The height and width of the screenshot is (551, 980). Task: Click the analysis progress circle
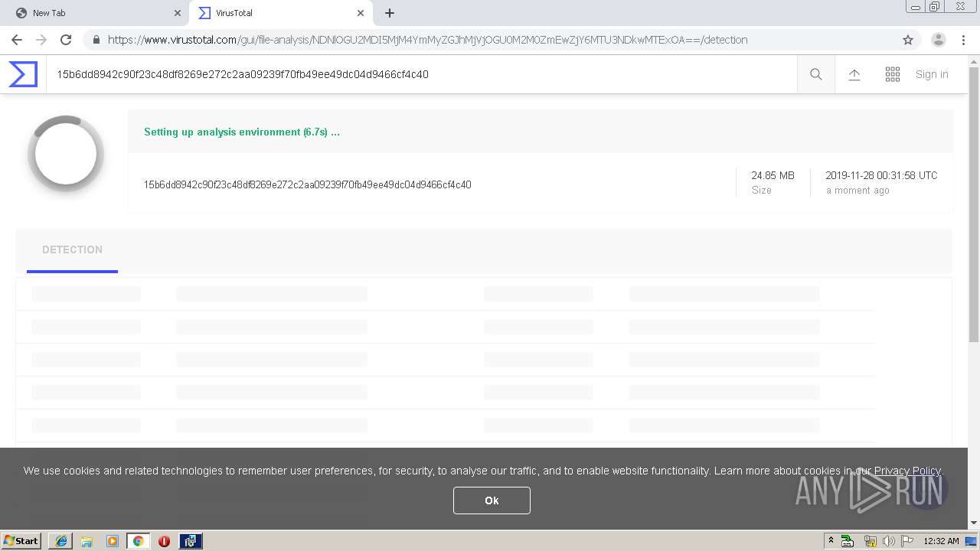[x=66, y=154]
